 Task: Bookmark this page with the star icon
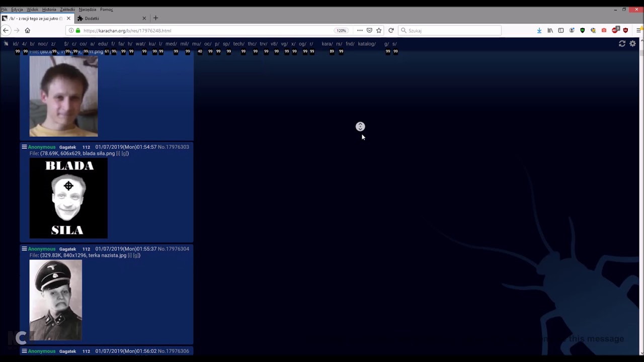(x=379, y=31)
